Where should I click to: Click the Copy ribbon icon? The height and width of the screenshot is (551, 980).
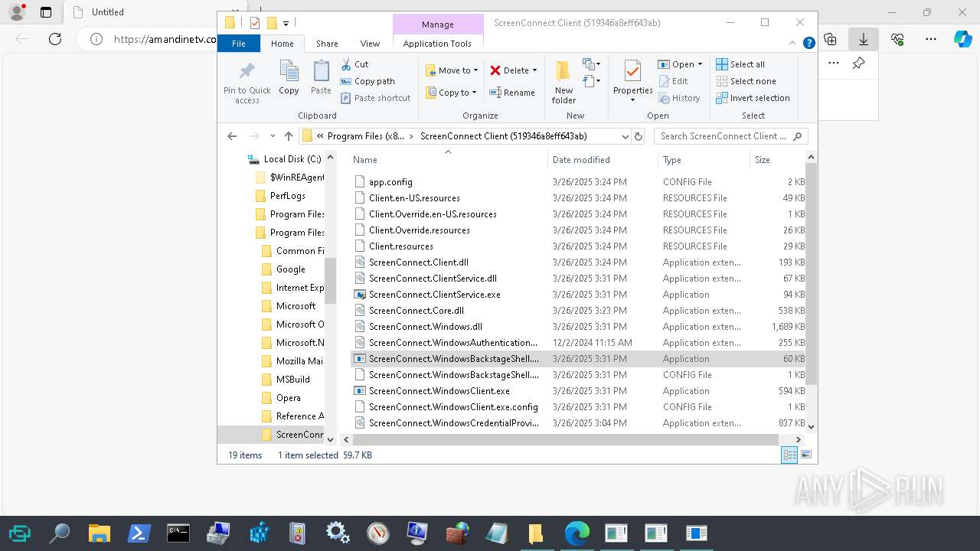pos(289,78)
